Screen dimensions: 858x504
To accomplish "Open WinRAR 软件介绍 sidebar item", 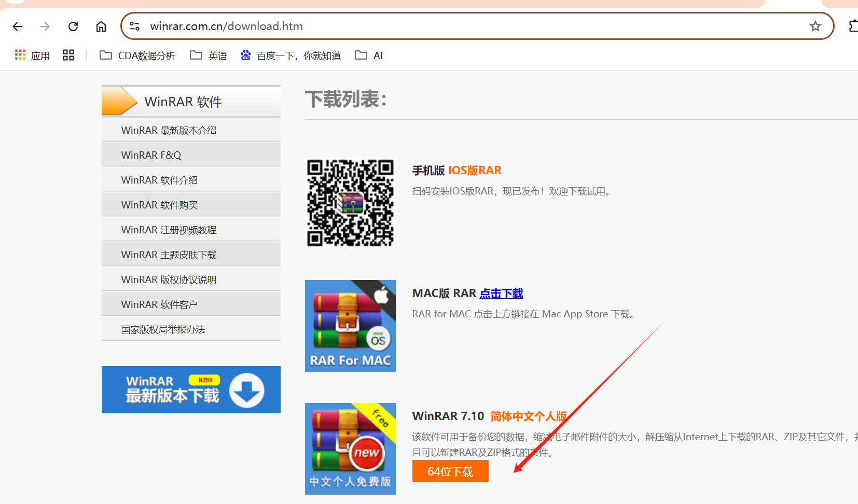I will 191,180.
